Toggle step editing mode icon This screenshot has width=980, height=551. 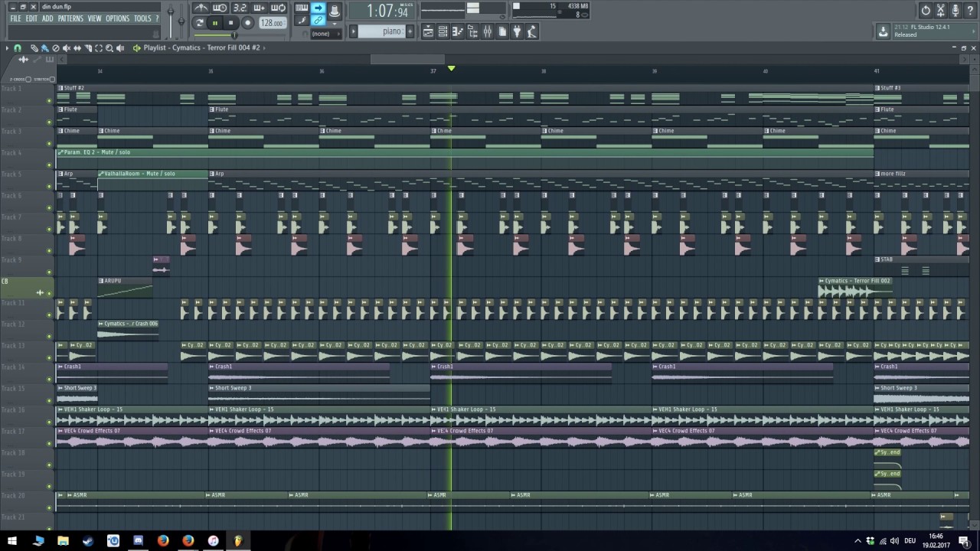click(x=302, y=21)
